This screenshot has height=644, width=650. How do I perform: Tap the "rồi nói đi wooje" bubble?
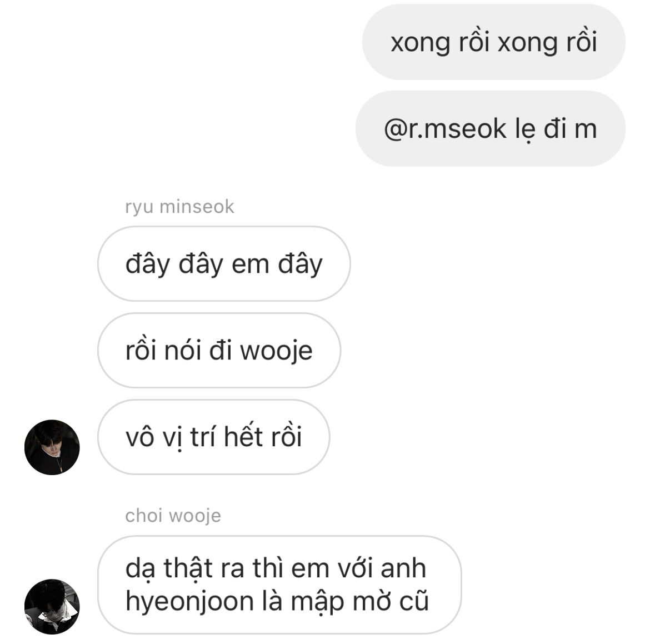click(219, 351)
